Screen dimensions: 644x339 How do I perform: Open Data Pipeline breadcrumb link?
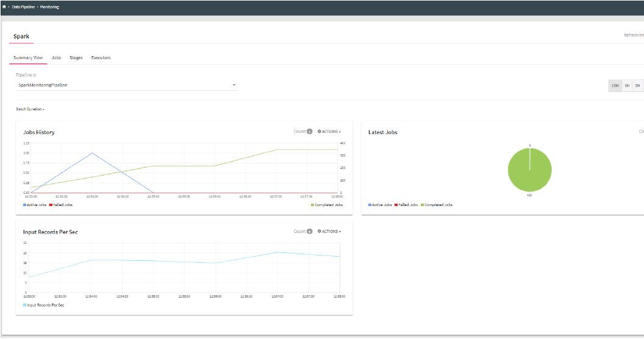coord(23,7)
